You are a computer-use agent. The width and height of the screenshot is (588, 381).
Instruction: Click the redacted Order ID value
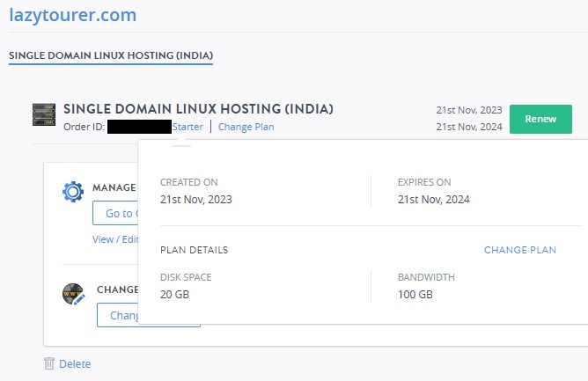coord(139,127)
